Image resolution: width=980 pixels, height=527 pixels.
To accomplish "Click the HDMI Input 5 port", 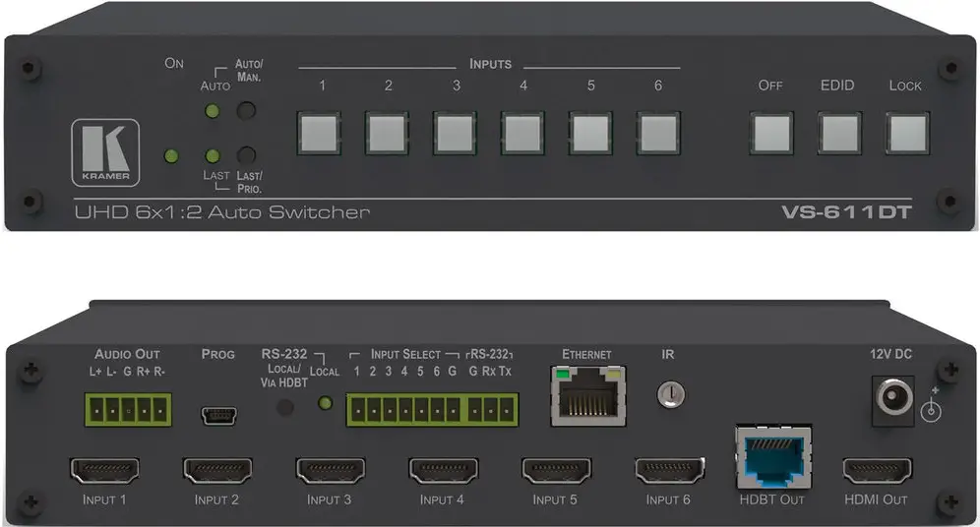I will (556, 471).
